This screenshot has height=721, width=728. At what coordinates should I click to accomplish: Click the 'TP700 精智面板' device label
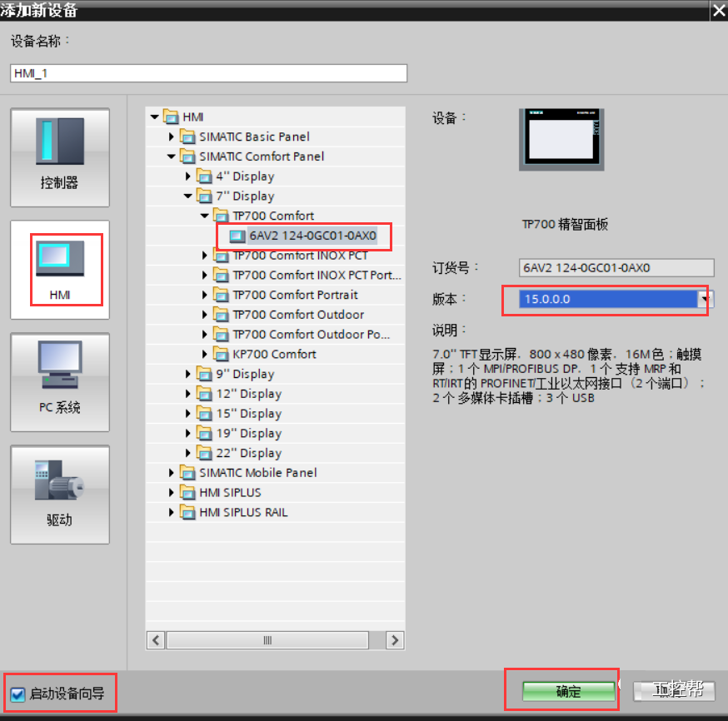tap(565, 225)
